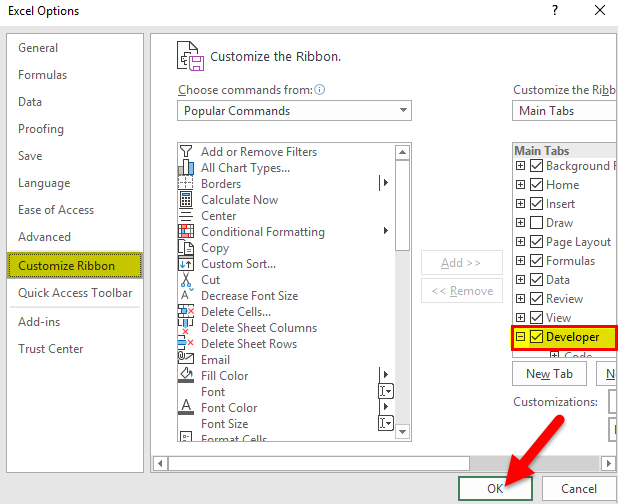Click the info icon beside Choose commands from

click(320, 90)
